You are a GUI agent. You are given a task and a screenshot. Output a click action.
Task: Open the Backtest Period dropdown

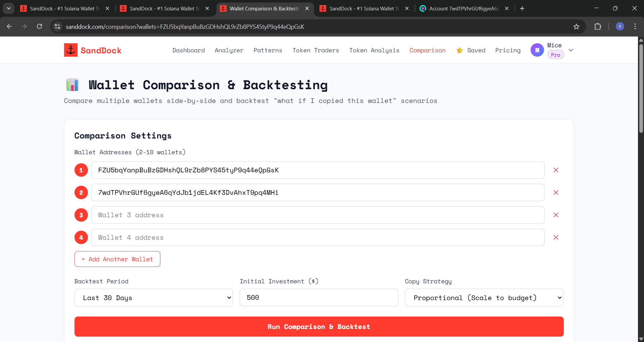coord(154,298)
